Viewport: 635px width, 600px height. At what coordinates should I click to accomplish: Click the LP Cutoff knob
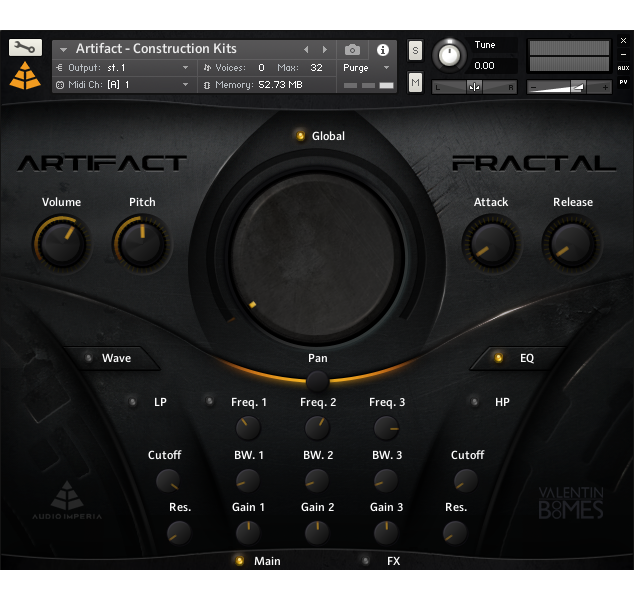click(x=168, y=481)
